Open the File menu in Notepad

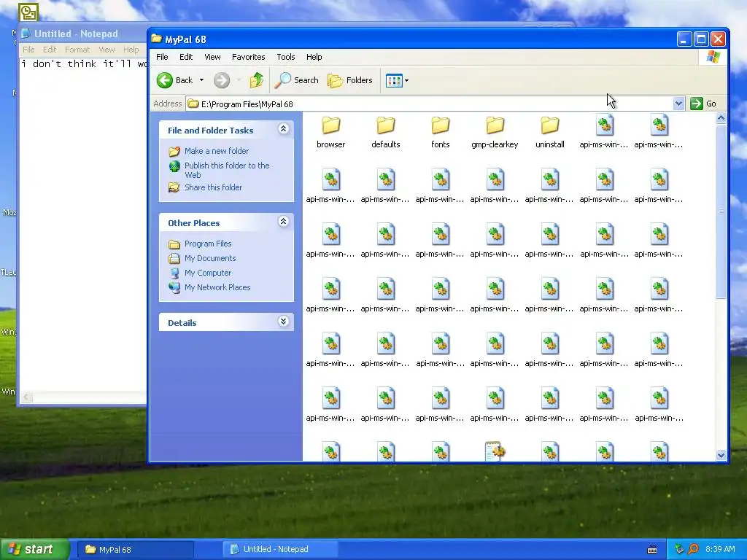coord(28,50)
